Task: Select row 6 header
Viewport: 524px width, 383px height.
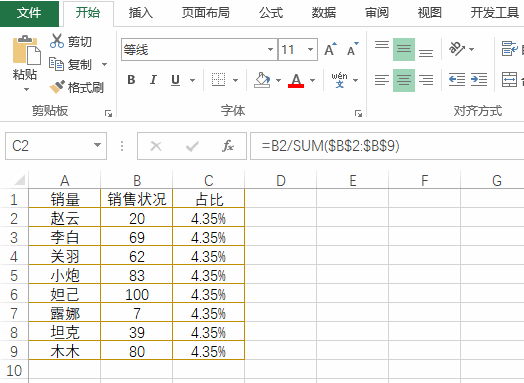Action: pyautogui.click(x=14, y=294)
